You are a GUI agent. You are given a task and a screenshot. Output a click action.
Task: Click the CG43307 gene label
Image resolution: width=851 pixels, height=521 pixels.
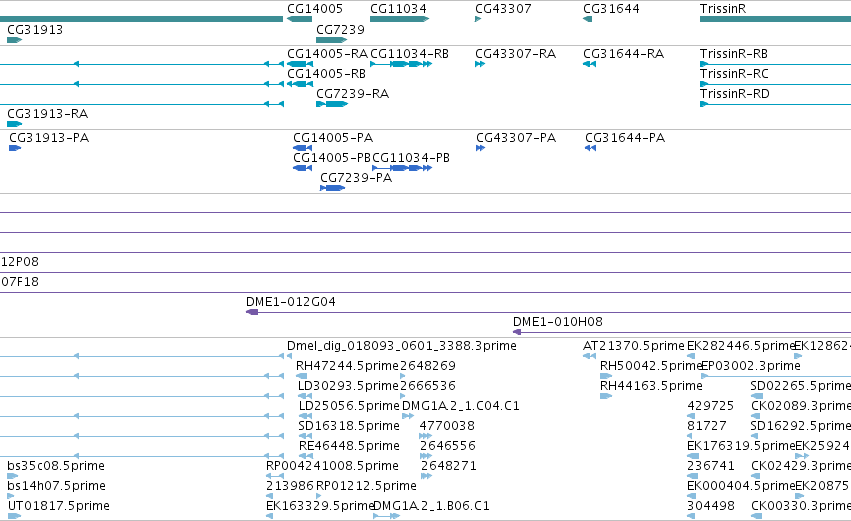(x=503, y=9)
